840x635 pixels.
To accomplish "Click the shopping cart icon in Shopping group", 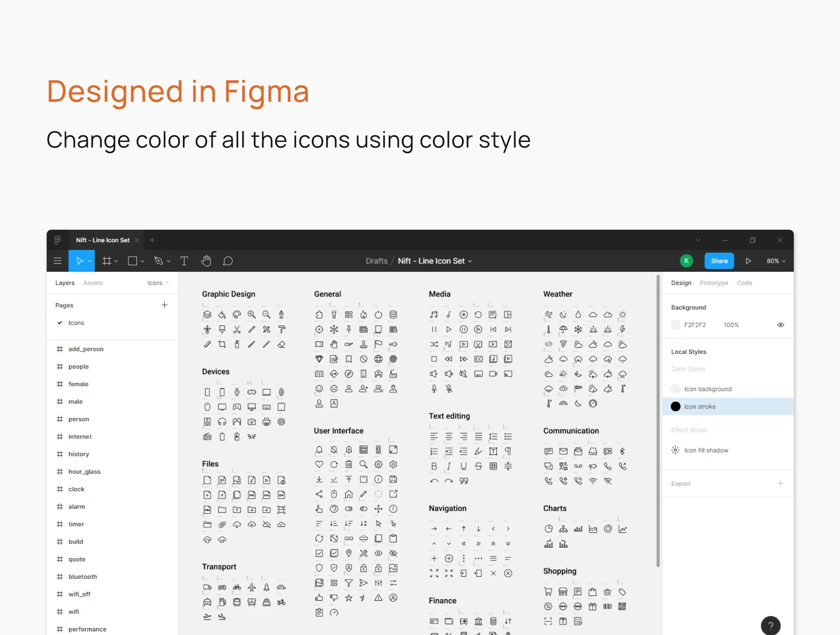I will click(548, 592).
